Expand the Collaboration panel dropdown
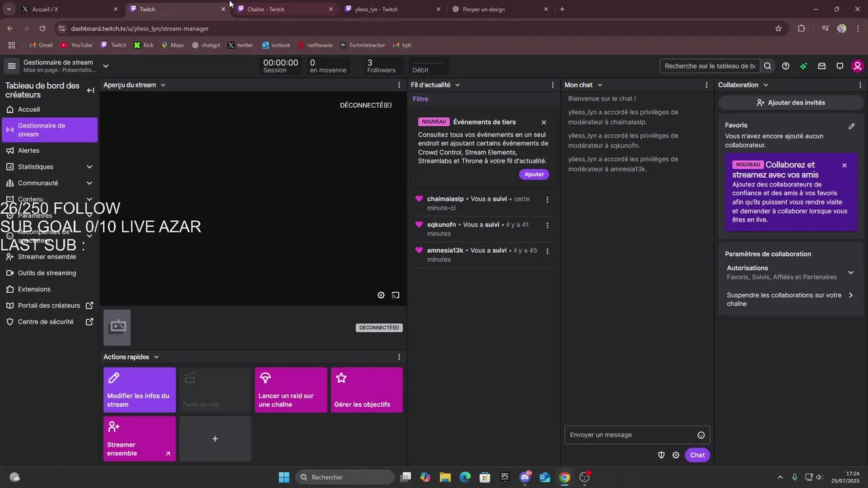The width and height of the screenshot is (868, 488). point(766,85)
